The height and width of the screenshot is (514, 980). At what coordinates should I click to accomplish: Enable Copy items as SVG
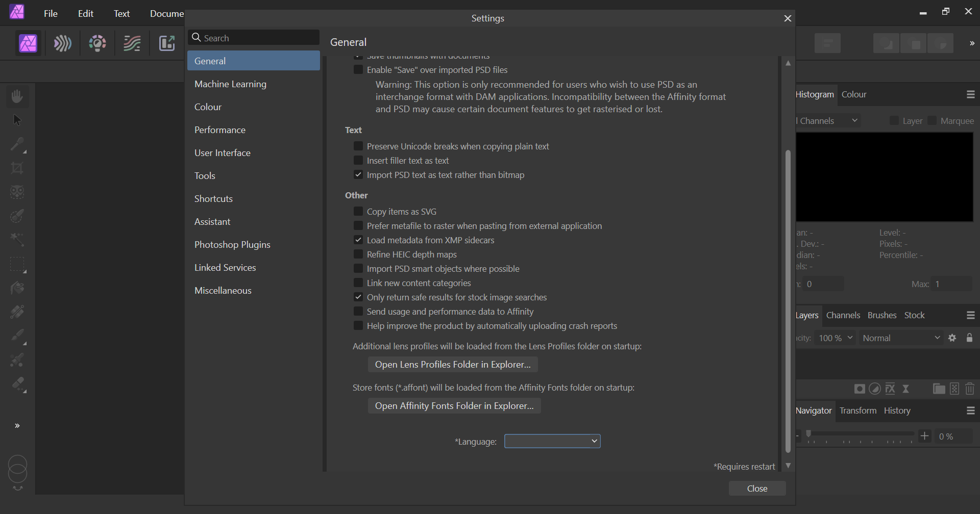pos(358,211)
